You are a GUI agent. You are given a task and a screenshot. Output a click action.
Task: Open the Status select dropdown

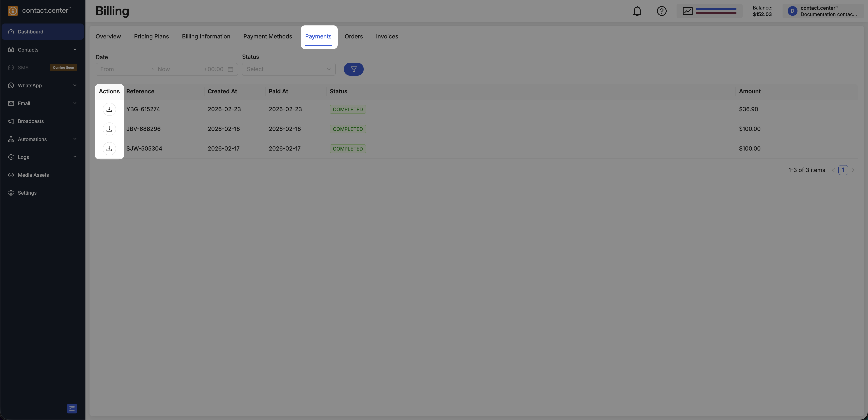tap(288, 69)
